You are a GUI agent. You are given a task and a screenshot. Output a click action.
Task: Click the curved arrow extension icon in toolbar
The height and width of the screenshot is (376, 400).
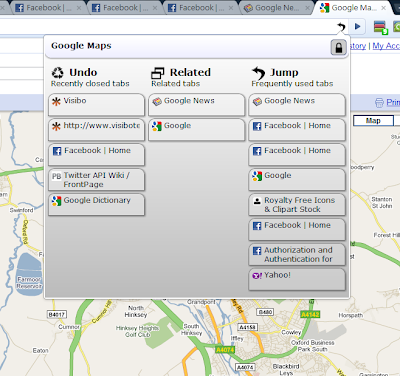click(341, 26)
